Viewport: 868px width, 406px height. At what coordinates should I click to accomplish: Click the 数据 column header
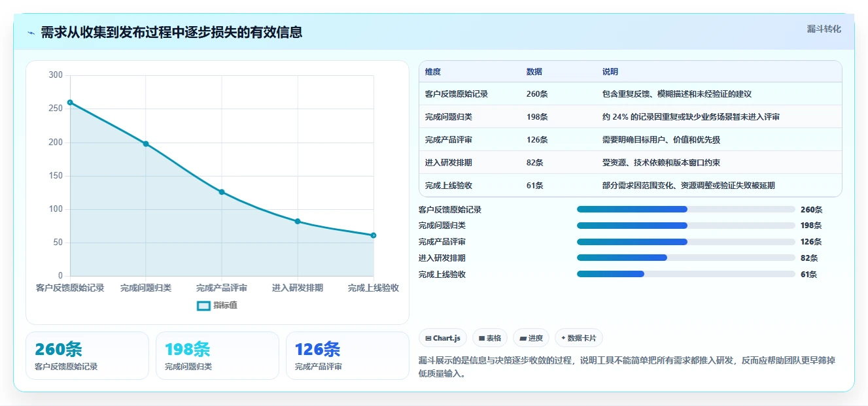[534, 72]
